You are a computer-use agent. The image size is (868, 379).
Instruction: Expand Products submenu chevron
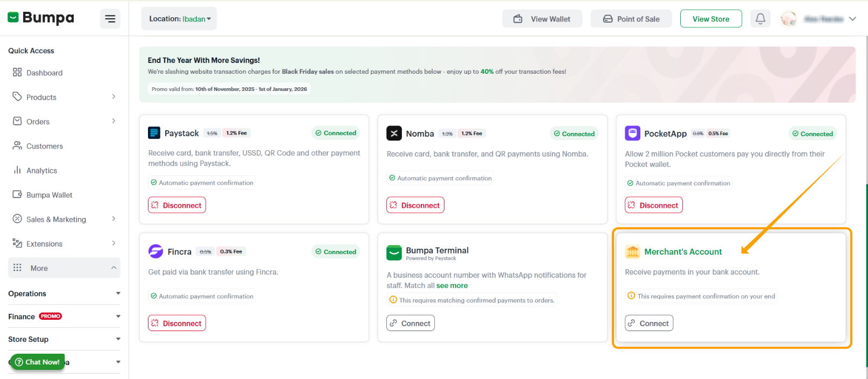(x=114, y=97)
